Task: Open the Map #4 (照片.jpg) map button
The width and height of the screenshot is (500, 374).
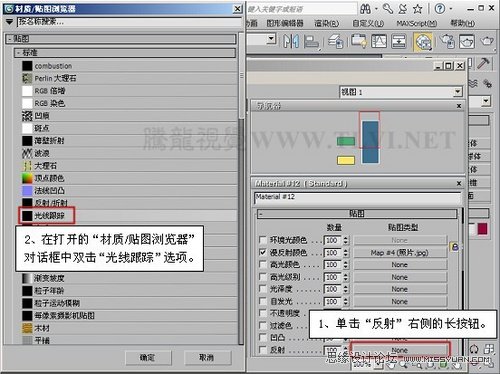Action: pyautogui.click(x=400, y=253)
